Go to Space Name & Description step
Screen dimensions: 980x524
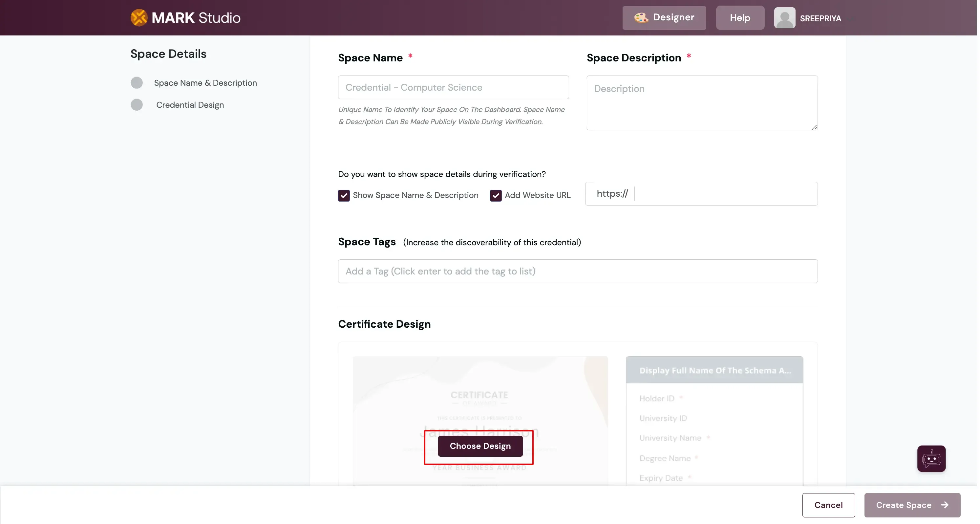205,83
